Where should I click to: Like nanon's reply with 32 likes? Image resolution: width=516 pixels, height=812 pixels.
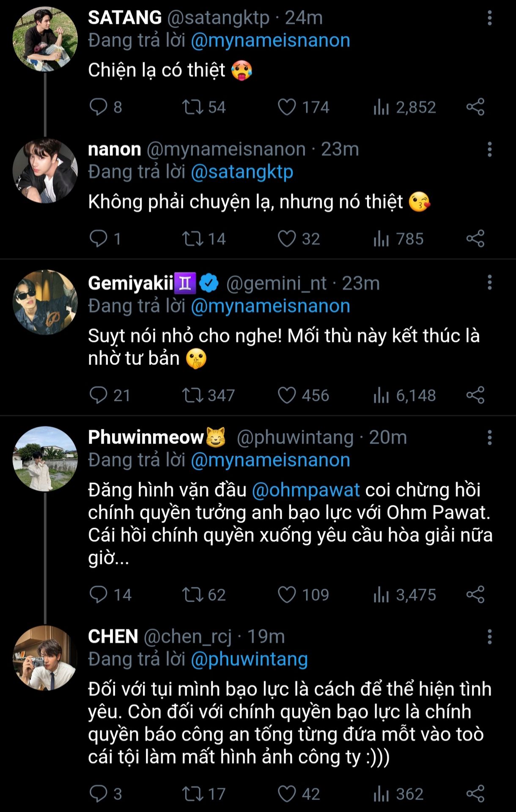[x=287, y=239]
